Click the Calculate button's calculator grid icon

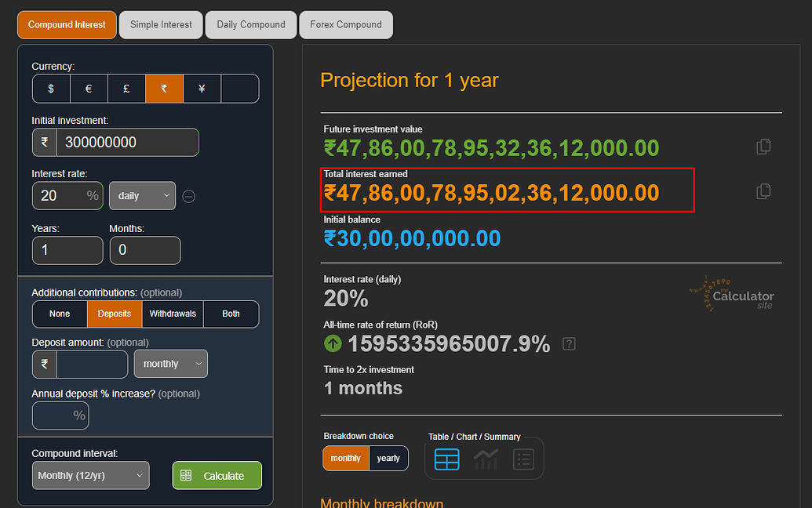point(186,475)
